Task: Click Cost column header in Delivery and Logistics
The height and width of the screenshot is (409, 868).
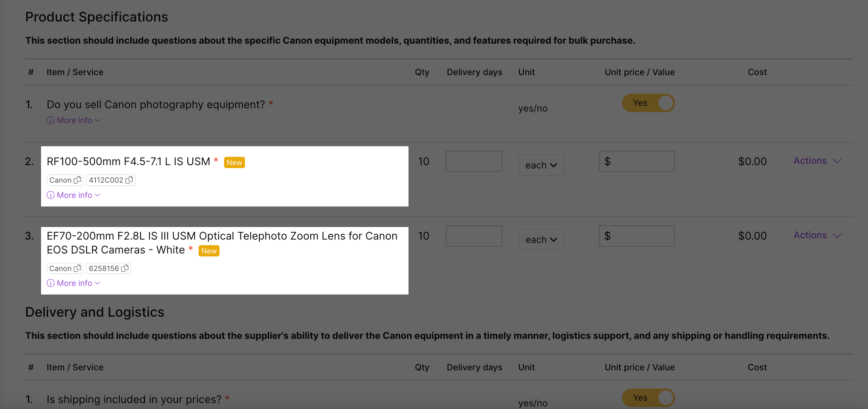Action: pyautogui.click(x=757, y=367)
